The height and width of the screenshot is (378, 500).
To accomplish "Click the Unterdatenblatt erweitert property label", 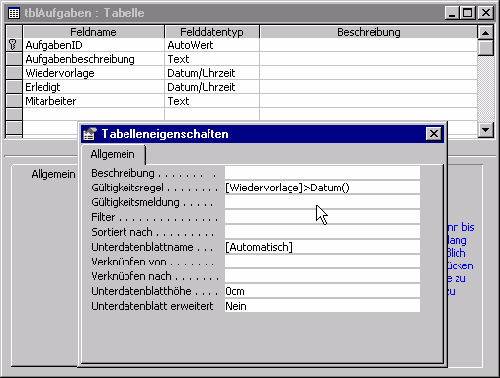I will (152, 306).
